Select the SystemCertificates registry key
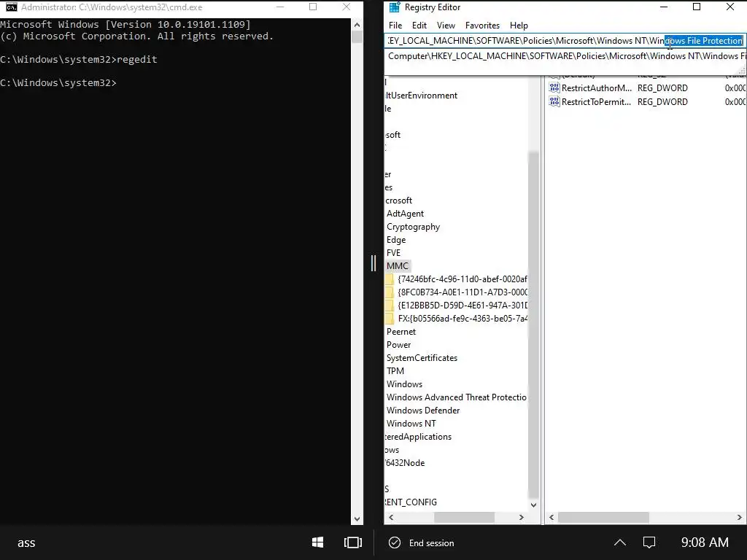The width and height of the screenshot is (747, 560). pyautogui.click(x=422, y=358)
